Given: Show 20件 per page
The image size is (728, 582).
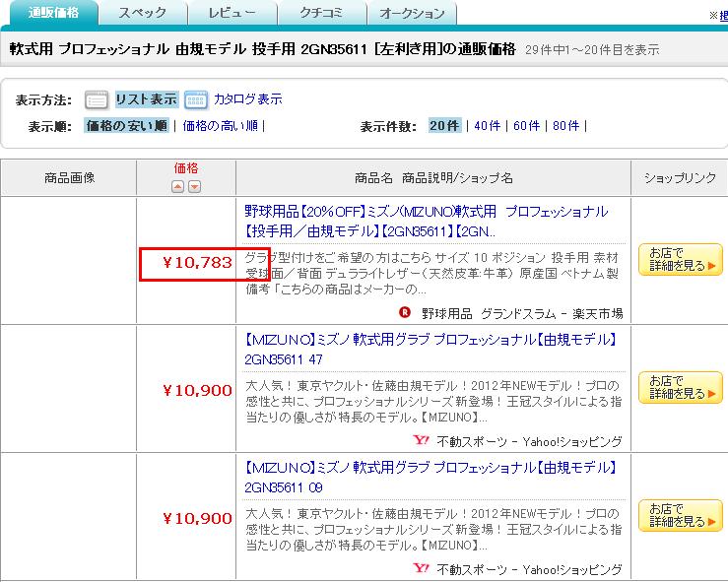Looking at the screenshot, I should pos(445,125).
